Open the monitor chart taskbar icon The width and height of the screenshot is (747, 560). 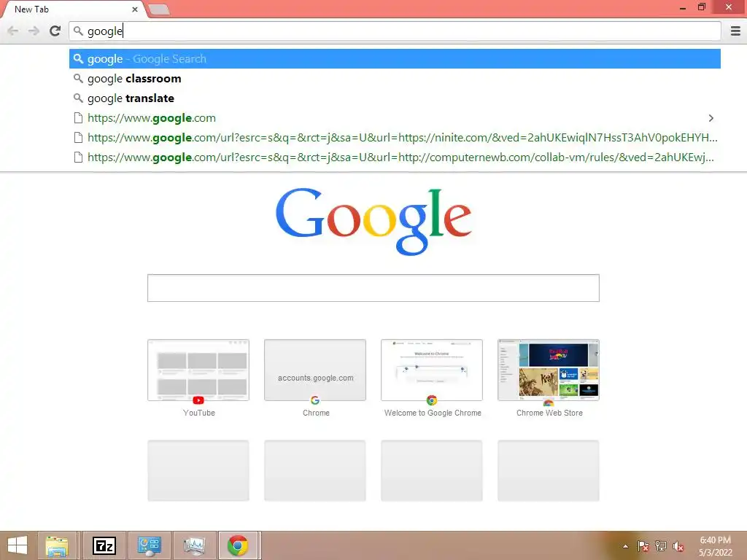pos(194,545)
